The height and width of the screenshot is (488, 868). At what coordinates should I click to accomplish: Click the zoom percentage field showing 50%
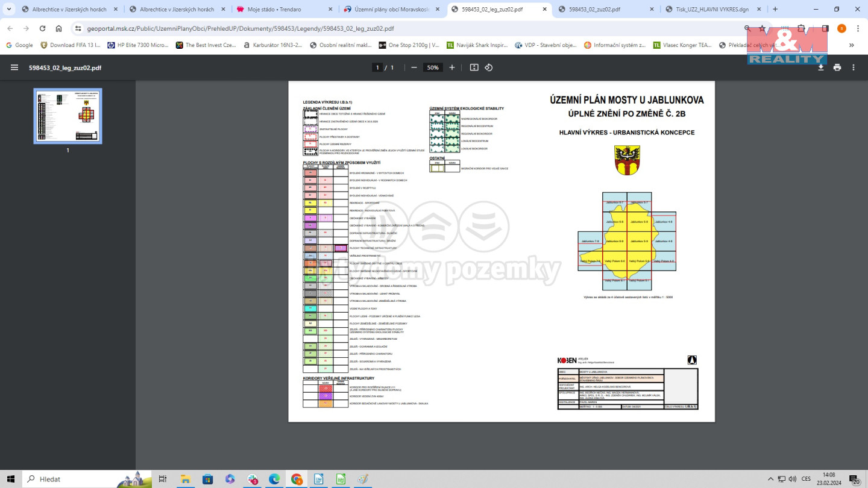(x=433, y=67)
